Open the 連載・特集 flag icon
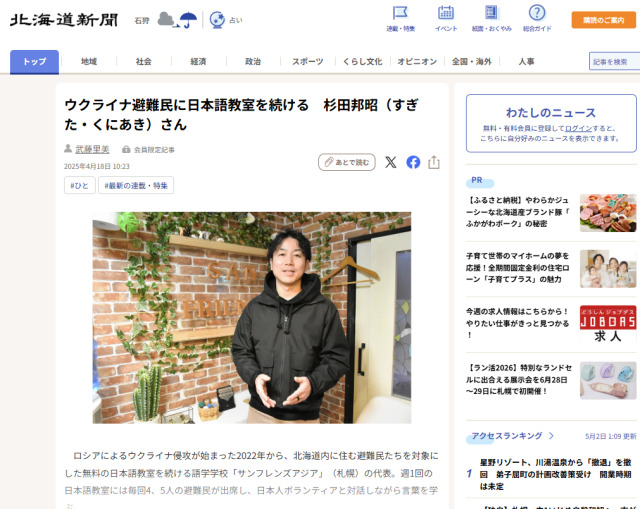 pyautogui.click(x=400, y=13)
